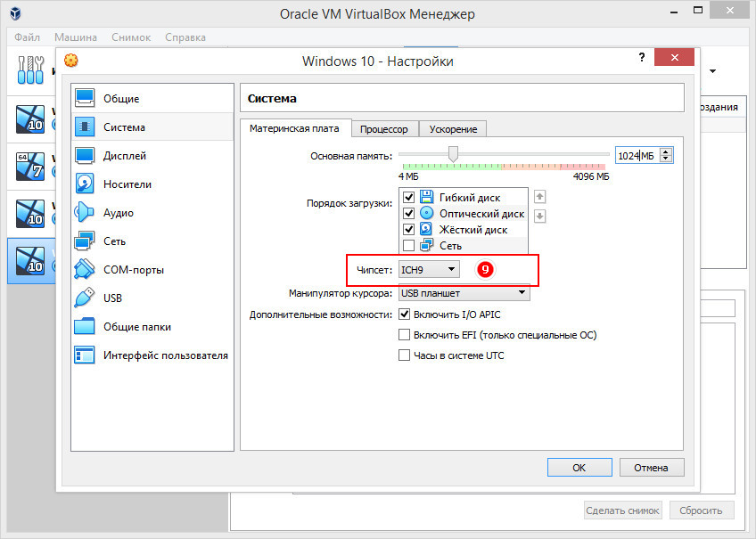Open the Справка menu
Image resolution: width=756 pixels, height=539 pixels.
click(185, 37)
